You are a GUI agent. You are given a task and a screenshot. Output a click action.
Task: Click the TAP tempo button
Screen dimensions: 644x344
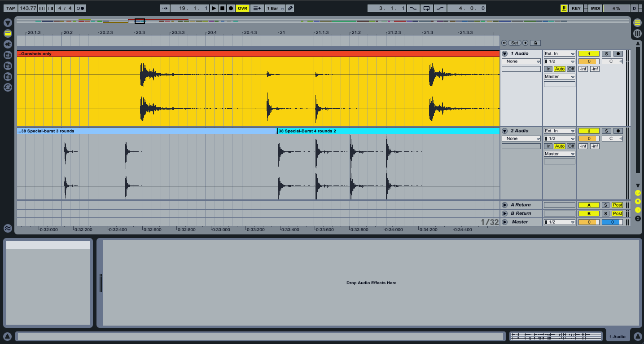(11, 8)
